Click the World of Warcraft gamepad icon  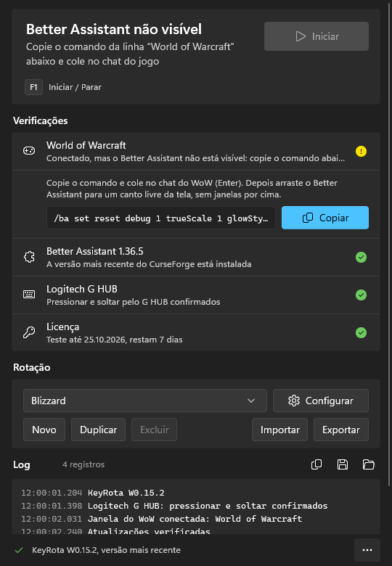point(29,151)
